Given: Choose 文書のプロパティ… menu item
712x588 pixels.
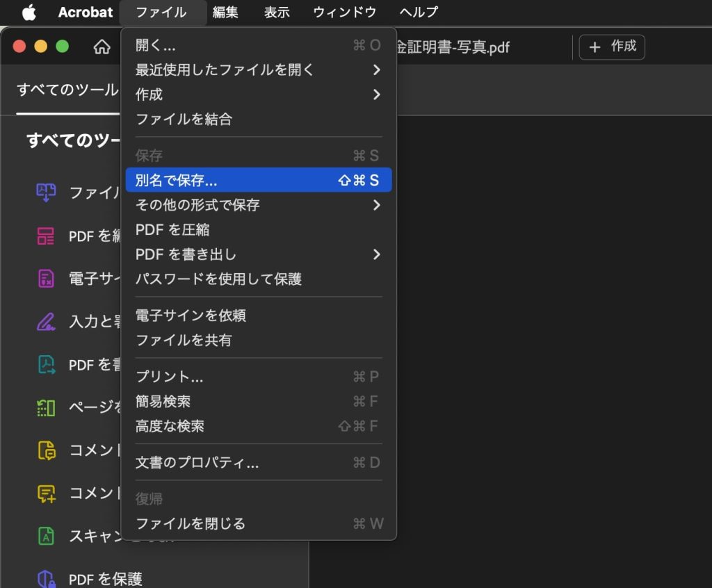Looking at the screenshot, I should (x=259, y=463).
